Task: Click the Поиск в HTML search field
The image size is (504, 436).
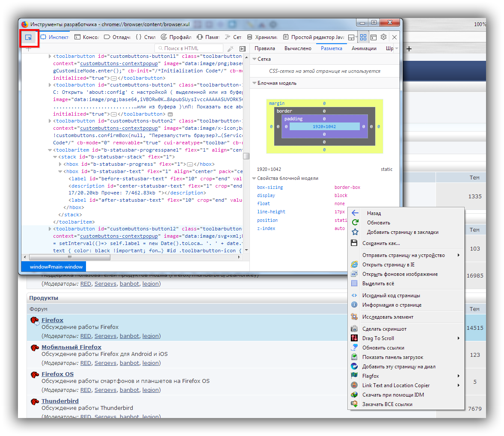Action: (190, 48)
